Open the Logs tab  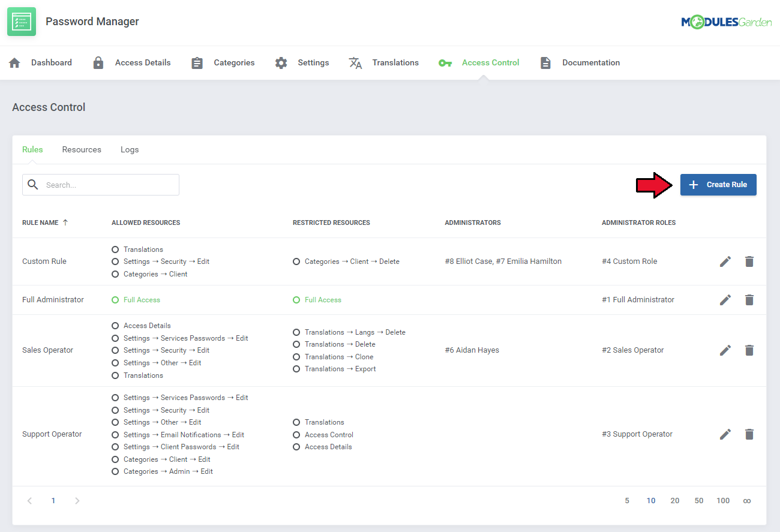[x=130, y=150]
